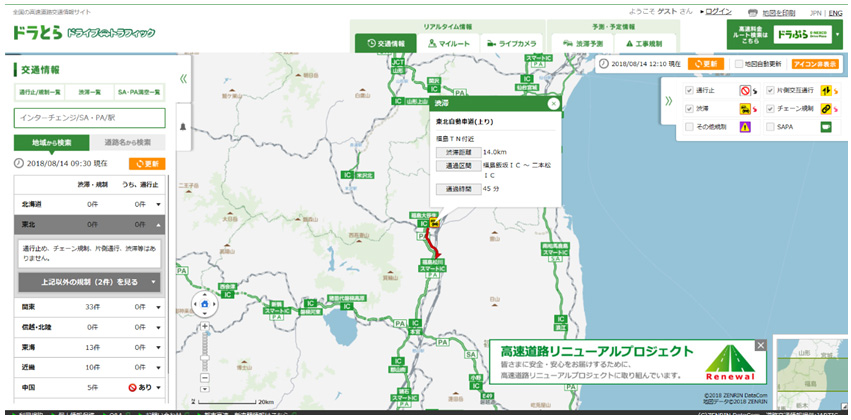Expand the 関東 region row
This screenshot has height=420, width=851.
pos(157,307)
